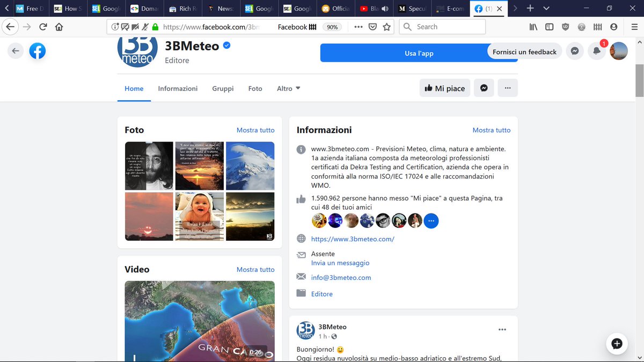Screen dimensions: 644x362
Task: Open a new browser tab with plus
Action: click(x=530, y=8)
